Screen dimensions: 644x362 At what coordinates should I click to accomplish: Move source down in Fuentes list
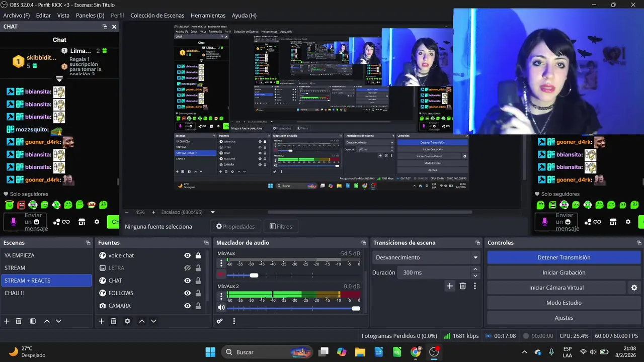pyautogui.click(x=153, y=321)
